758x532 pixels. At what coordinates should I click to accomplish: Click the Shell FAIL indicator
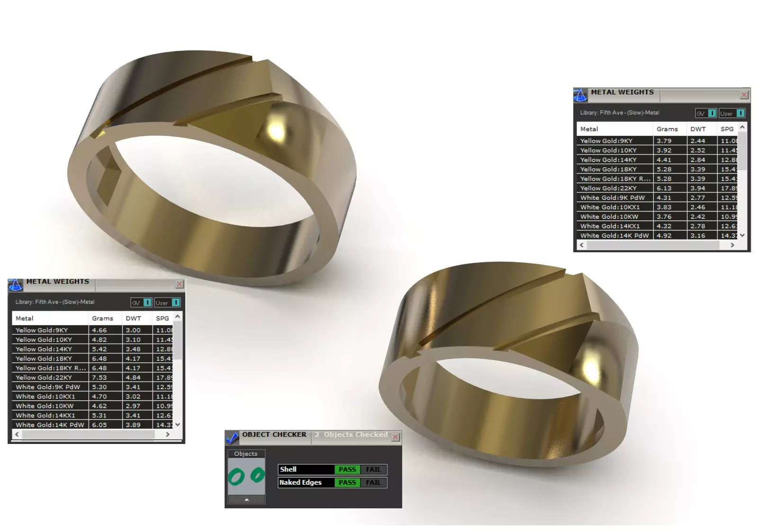point(373,470)
